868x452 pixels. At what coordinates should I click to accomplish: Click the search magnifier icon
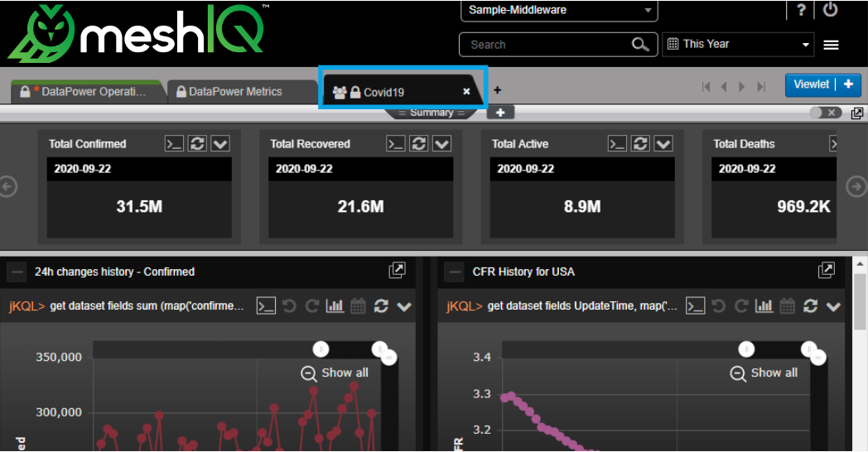[x=640, y=44]
